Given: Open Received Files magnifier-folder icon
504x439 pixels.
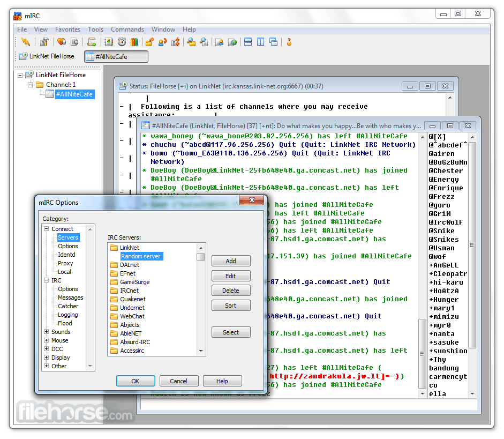Looking at the screenshot, I should [x=191, y=42].
